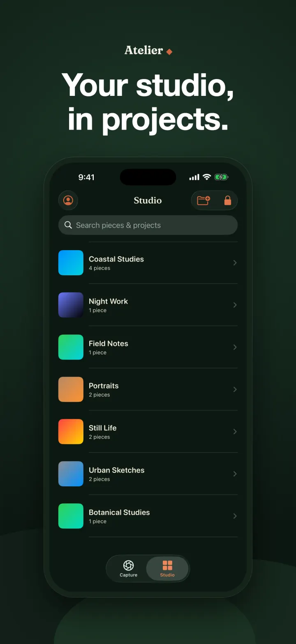
Task: Expand the Urban Sketches chevron
Action: pyautogui.click(x=235, y=474)
